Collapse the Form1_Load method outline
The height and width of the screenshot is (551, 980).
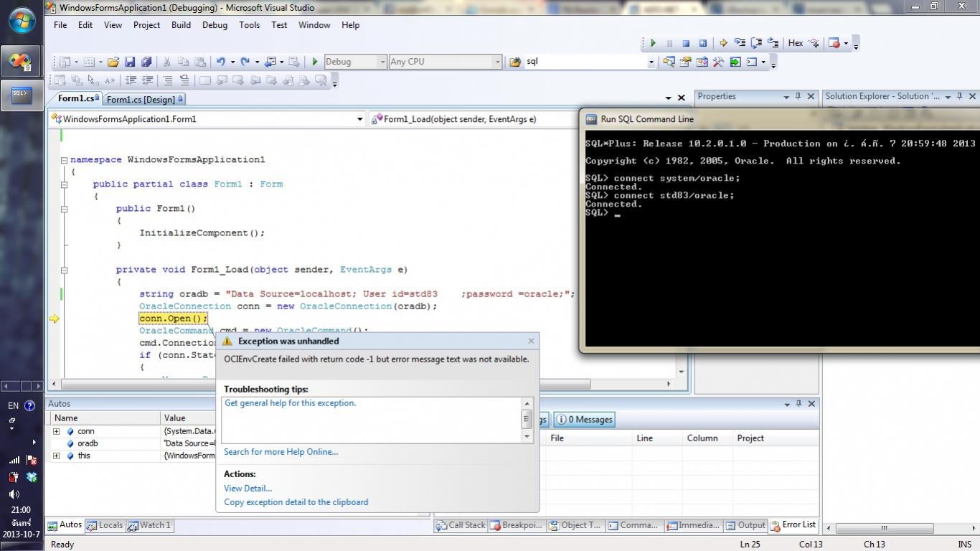tap(64, 270)
